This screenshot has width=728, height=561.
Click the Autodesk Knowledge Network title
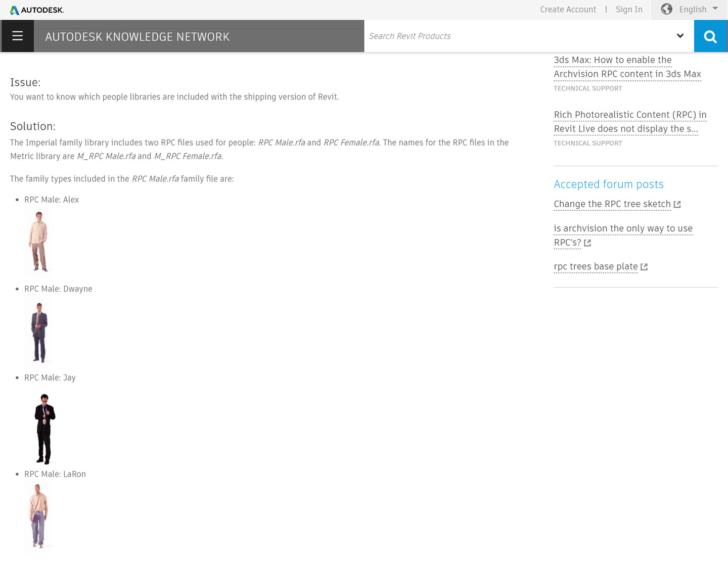coord(137,37)
